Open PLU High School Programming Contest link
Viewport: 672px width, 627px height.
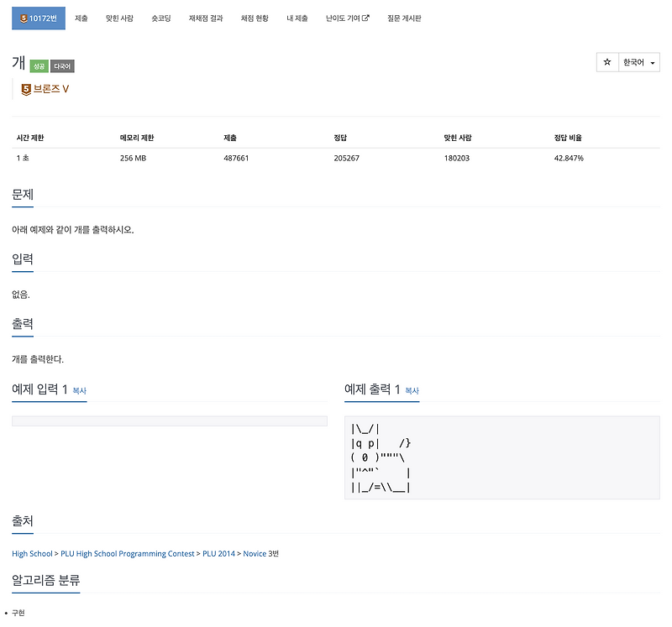pos(128,553)
